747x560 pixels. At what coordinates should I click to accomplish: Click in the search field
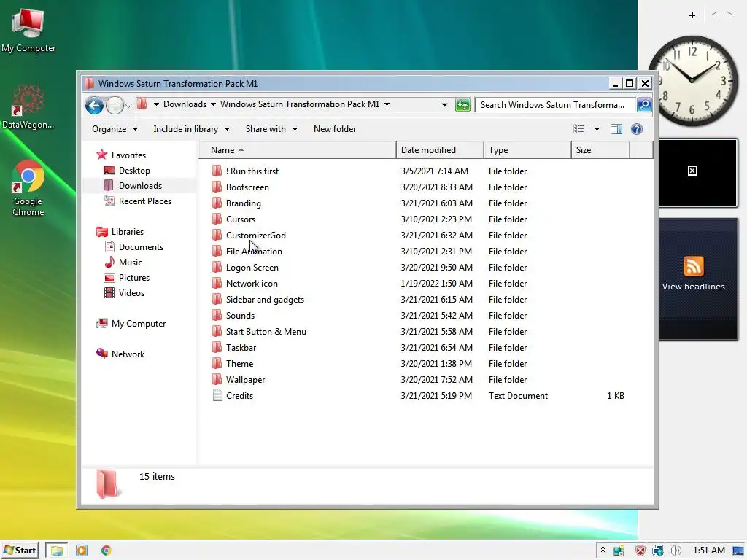555,105
